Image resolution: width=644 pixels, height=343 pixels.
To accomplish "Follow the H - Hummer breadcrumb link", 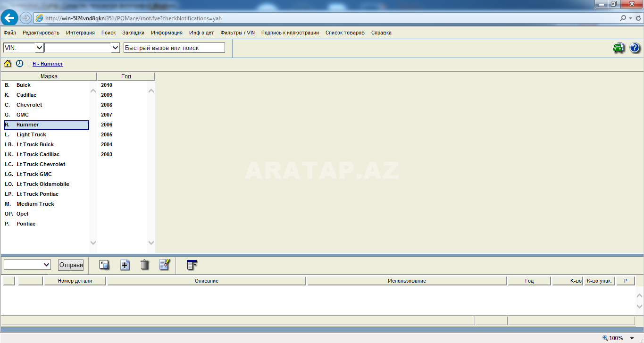I will pyautogui.click(x=48, y=64).
